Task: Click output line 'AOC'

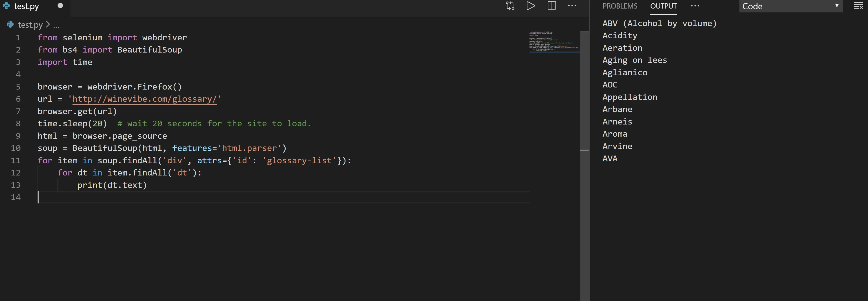Action: click(x=610, y=85)
